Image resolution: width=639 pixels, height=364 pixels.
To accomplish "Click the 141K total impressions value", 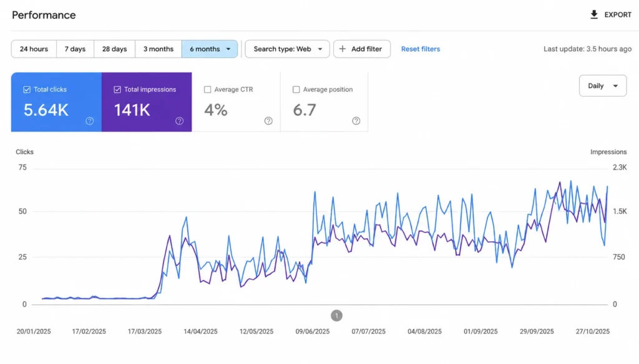I will [x=132, y=110].
